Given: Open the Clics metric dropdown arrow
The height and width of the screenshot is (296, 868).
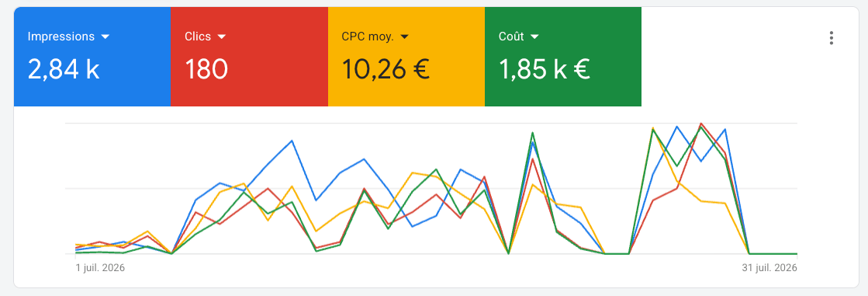Looking at the screenshot, I should 221,37.
